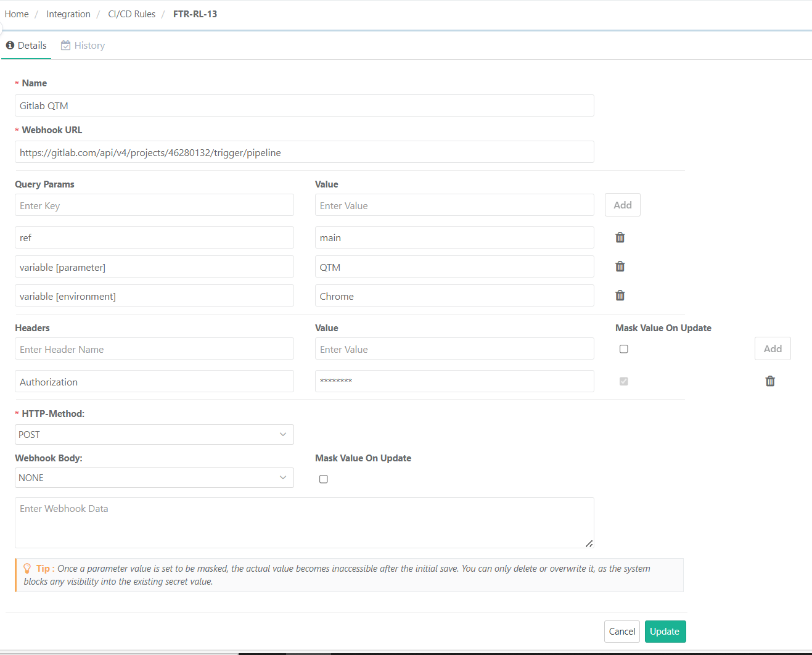Delete the "variable [parameter]" query param
Image resolution: width=812 pixels, height=655 pixels.
click(620, 266)
